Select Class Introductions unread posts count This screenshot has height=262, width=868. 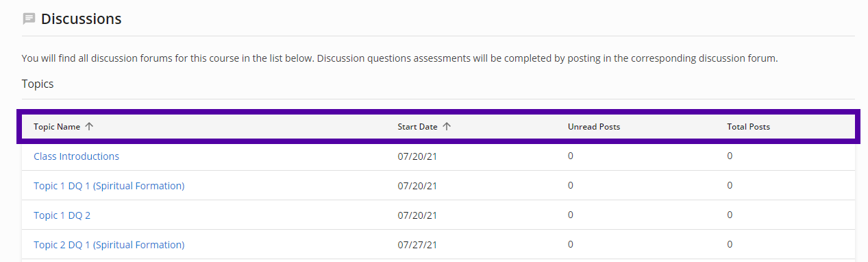(571, 156)
